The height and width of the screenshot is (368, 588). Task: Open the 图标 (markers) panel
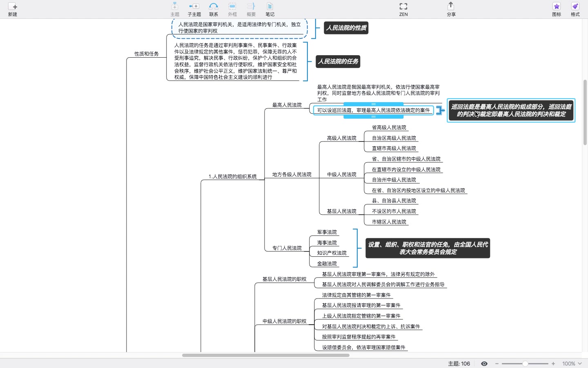(x=557, y=9)
